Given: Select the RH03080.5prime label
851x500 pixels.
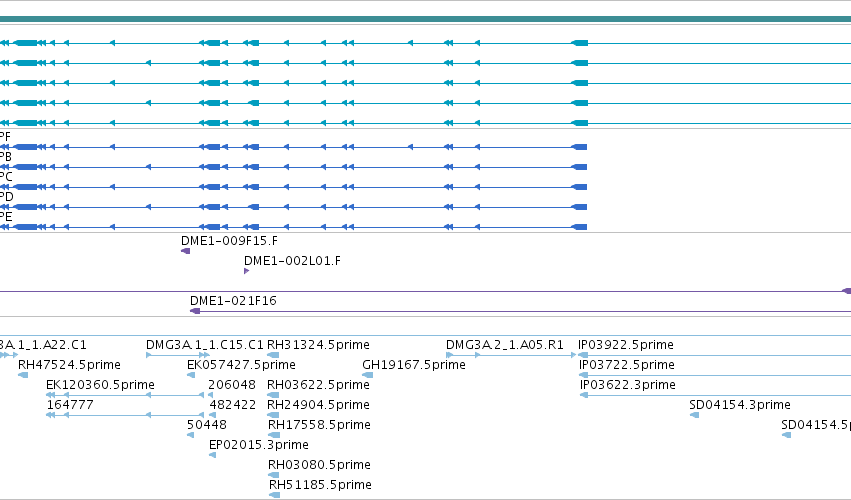Looking at the screenshot, I should coord(319,465).
